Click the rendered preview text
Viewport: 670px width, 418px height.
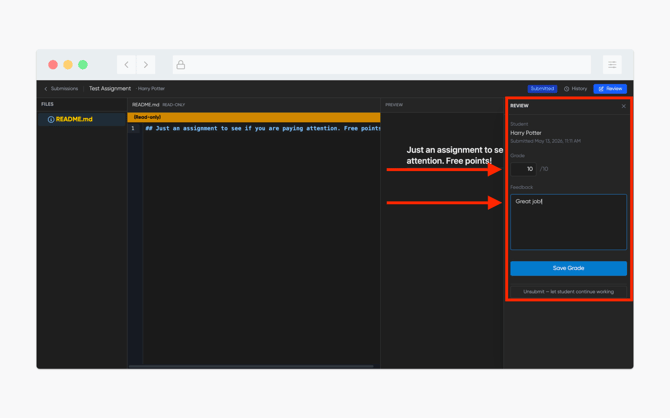[455, 155]
